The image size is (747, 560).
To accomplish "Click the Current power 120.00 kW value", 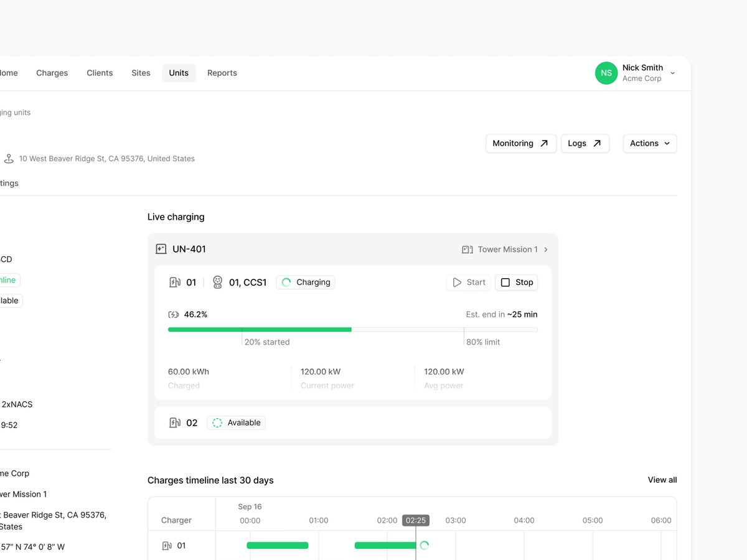I will pyautogui.click(x=321, y=371).
